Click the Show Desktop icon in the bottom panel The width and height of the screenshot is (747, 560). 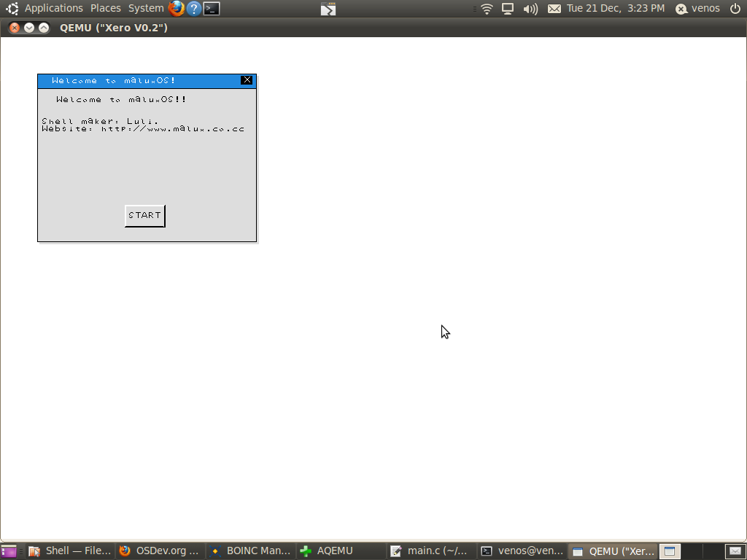(x=9, y=551)
